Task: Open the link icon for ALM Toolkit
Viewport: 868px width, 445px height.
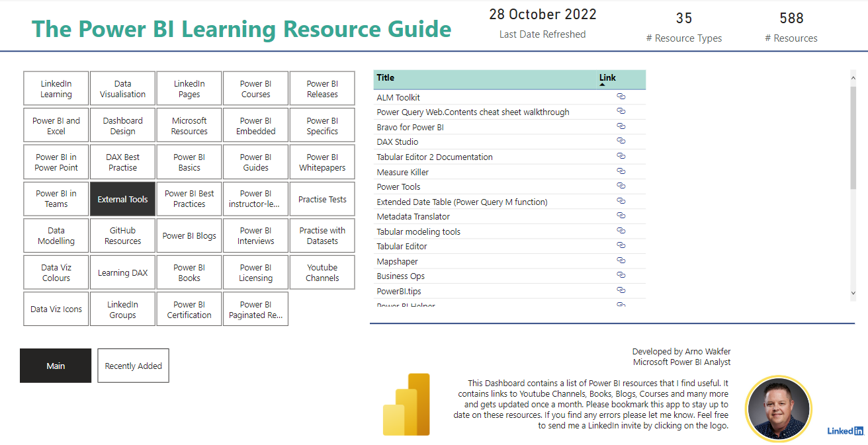Action: point(621,97)
